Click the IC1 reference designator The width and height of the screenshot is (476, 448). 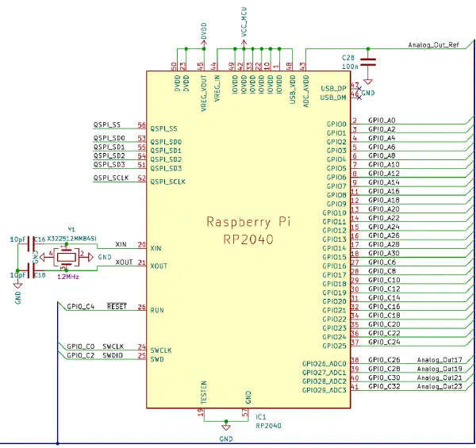(x=261, y=417)
